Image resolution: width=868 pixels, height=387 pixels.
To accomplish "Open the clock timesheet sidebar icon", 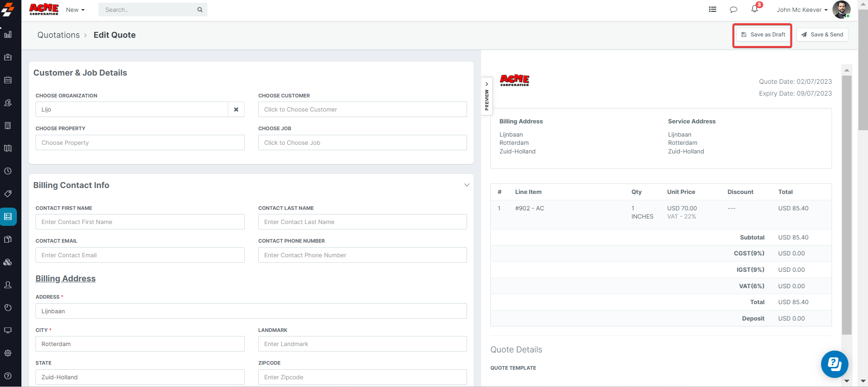I will (x=8, y=171).
